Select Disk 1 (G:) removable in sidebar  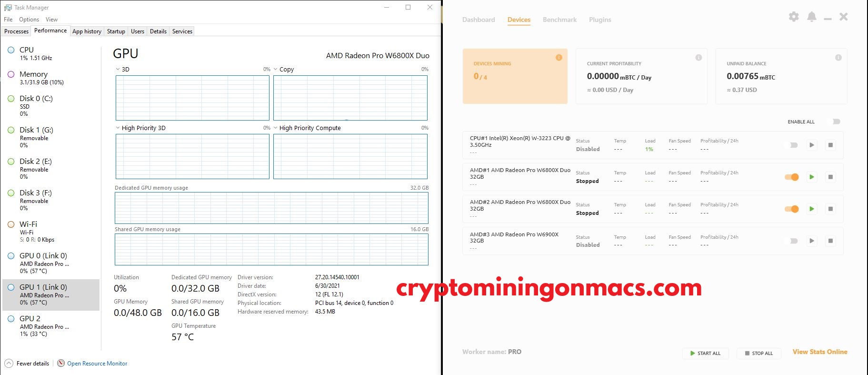click(x=50, y=137)
